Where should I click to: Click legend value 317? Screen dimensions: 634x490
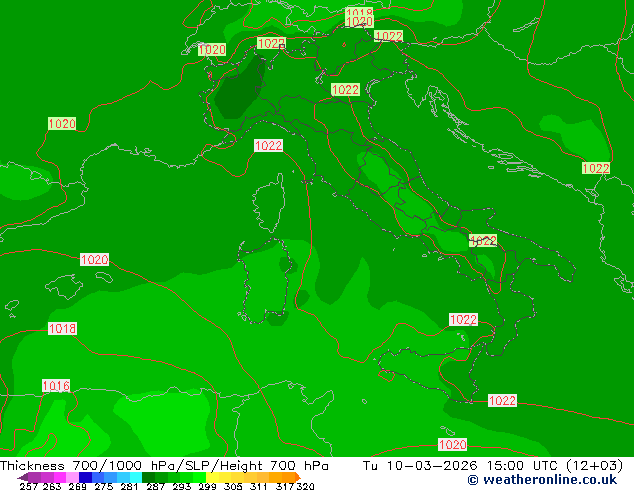tap(285, 486)
